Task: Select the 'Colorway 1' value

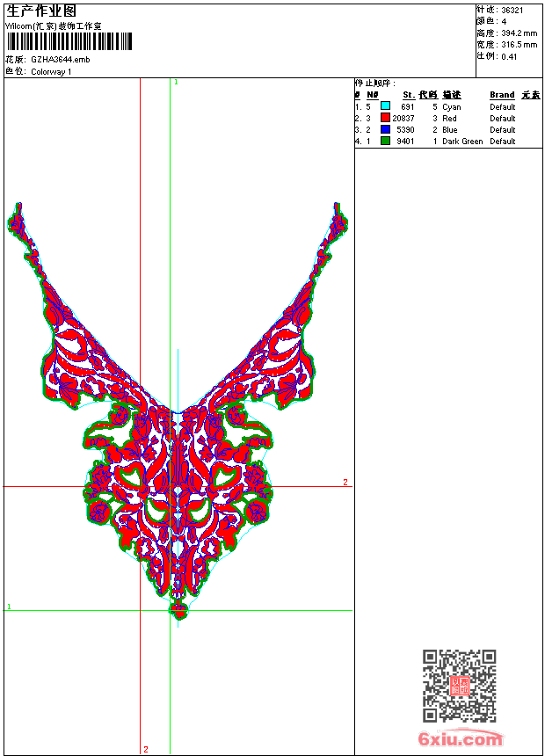Action: click(x=51, y=72)
